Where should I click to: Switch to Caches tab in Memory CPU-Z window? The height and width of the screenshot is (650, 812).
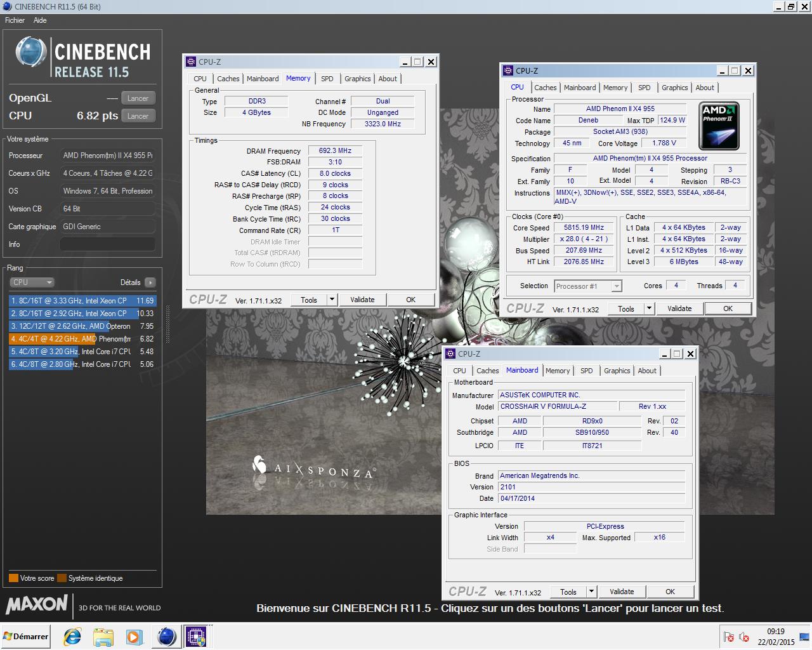click(228, 79)
